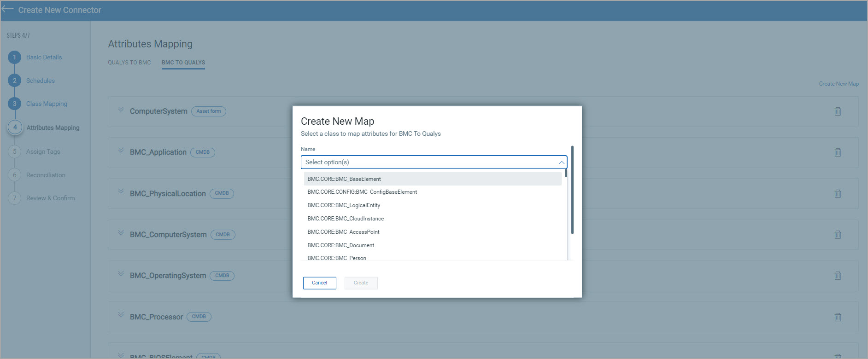The height and width of the screenshot is (359, 868).
Task: Collapse the Name dropdown using its chevron
Action: click(x=561, y=162)
